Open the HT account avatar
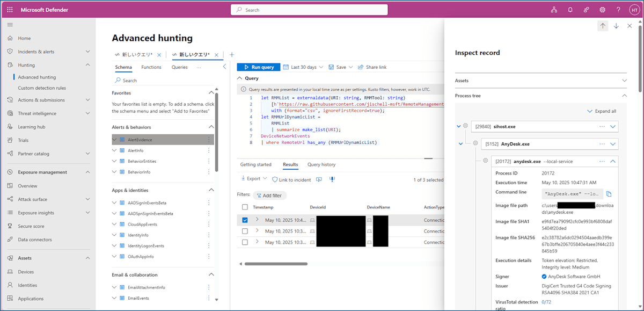Screen dimensions: 644x311 pos(633,10)
